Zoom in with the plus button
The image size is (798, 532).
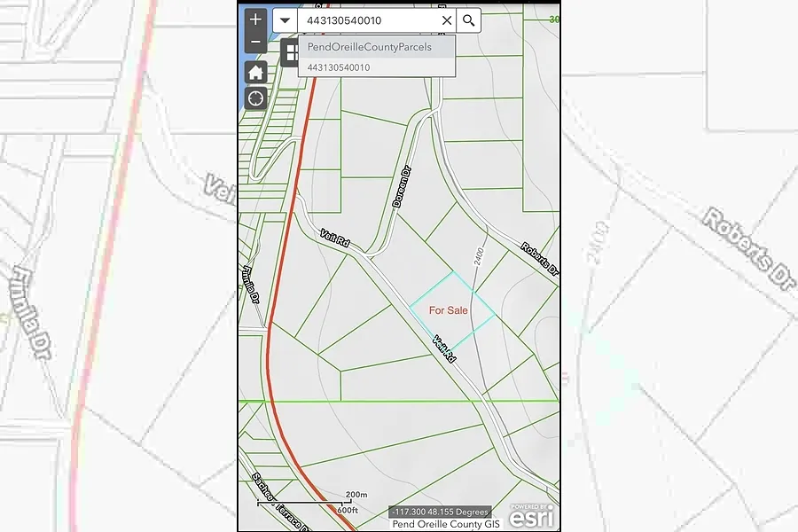coord(255,20)
